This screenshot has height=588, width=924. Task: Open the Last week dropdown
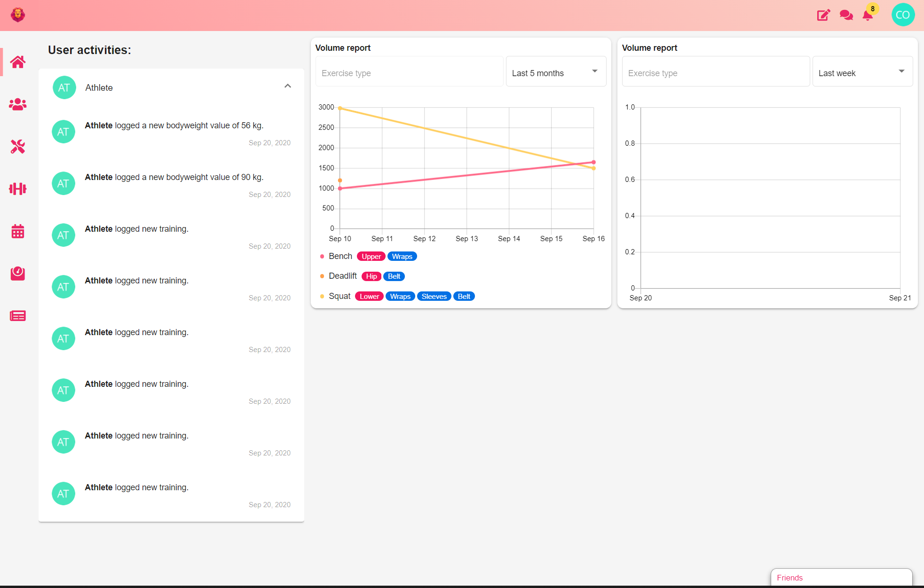coord(862,72)
